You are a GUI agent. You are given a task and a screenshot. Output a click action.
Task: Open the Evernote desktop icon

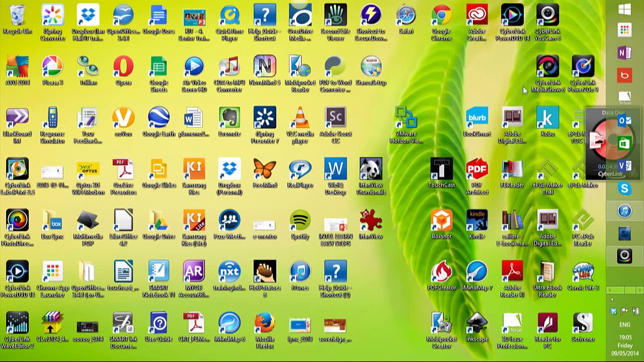click(229, 118)
